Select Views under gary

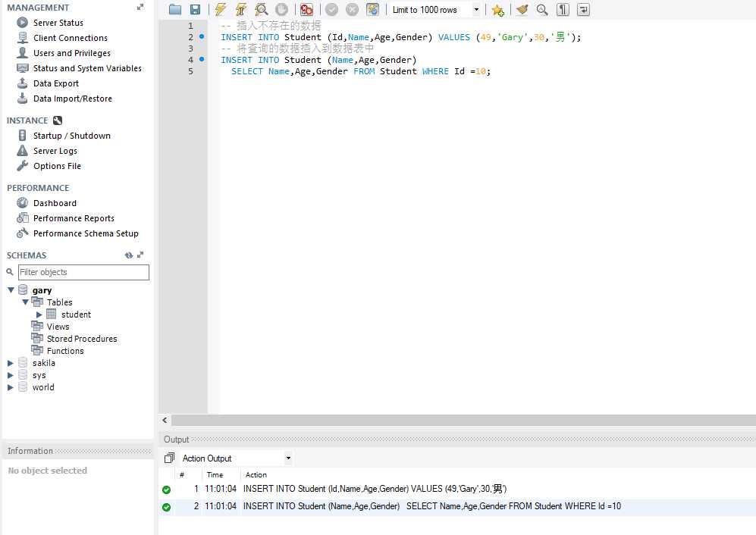point(58,327)
